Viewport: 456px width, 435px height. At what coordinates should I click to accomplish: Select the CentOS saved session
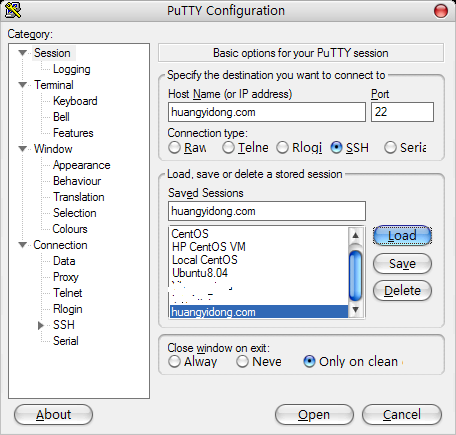259,234
